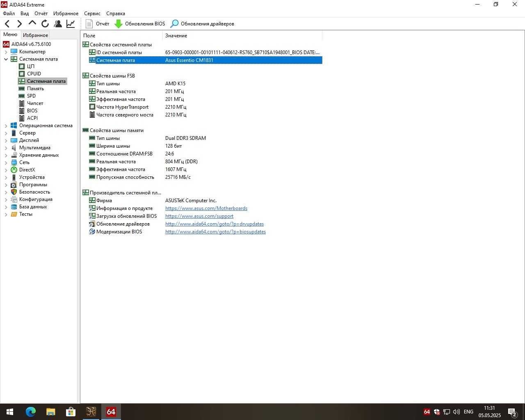525x420 pixels.
Task: Expand the Сеть tree node
Action: click(x=6, y=163)
